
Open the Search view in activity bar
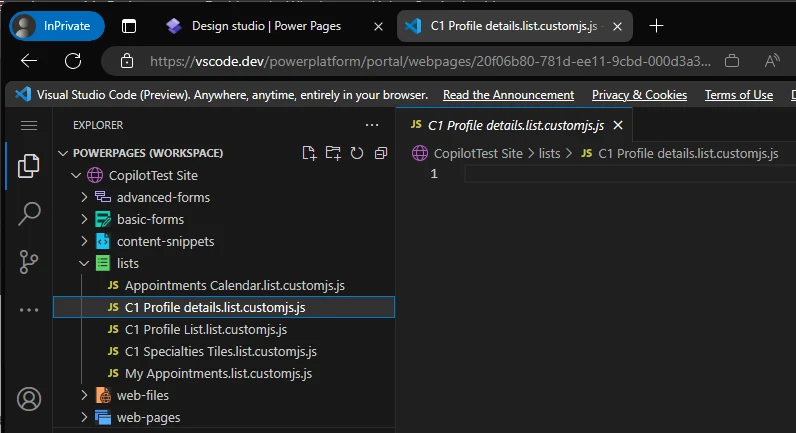click(29, 213)
